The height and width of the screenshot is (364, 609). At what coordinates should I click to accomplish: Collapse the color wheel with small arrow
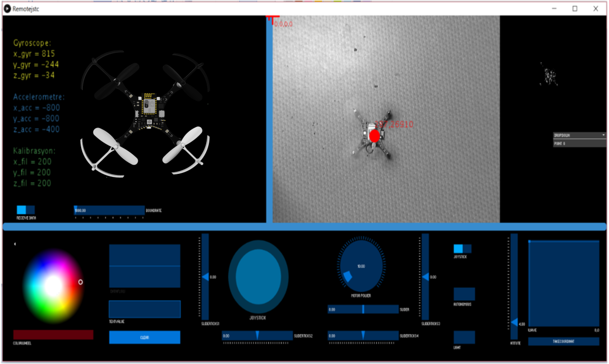(15, 244)
